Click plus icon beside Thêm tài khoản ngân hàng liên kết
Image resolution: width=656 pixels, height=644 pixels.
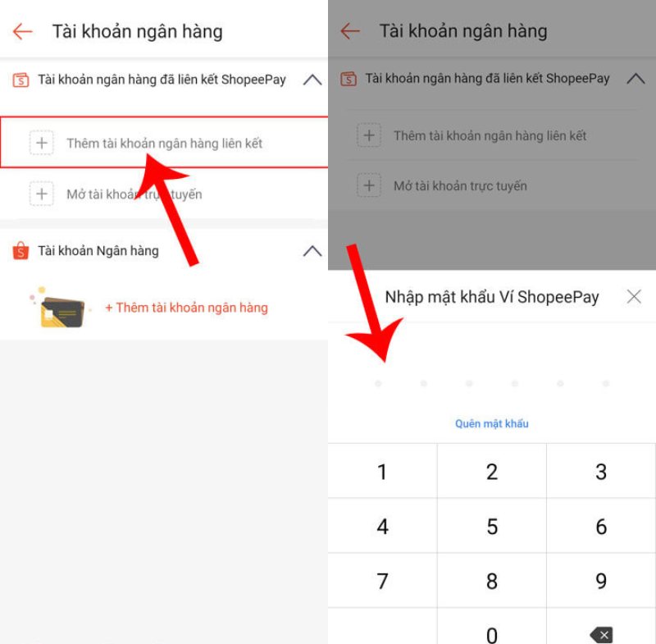click(42, 143)
